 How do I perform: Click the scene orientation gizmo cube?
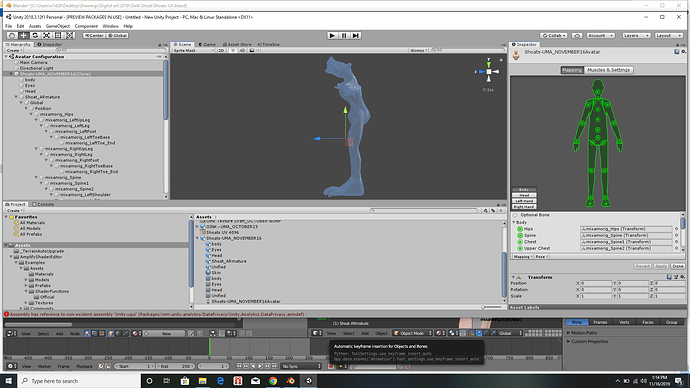pyautogui.click(x=488, y=71)
